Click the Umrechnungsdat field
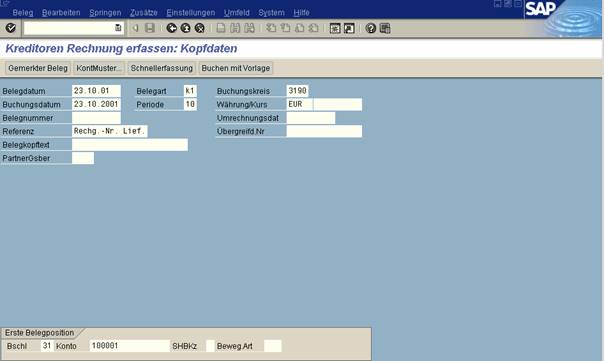Screen dimensions: 604x361 pyautogui.click(x=310, y=118)
